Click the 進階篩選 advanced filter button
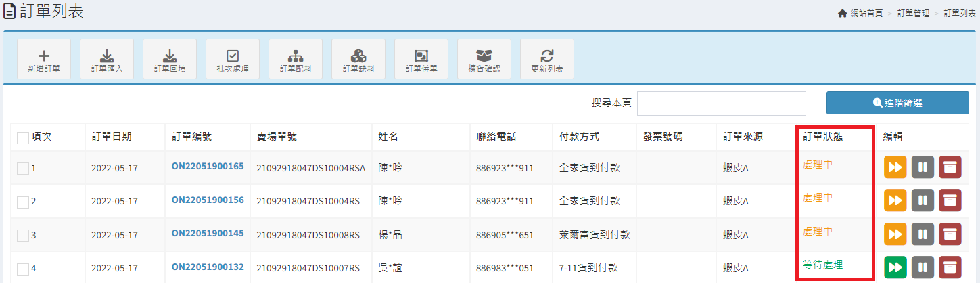This screenshot has height=283, width=980. point(897,103)
